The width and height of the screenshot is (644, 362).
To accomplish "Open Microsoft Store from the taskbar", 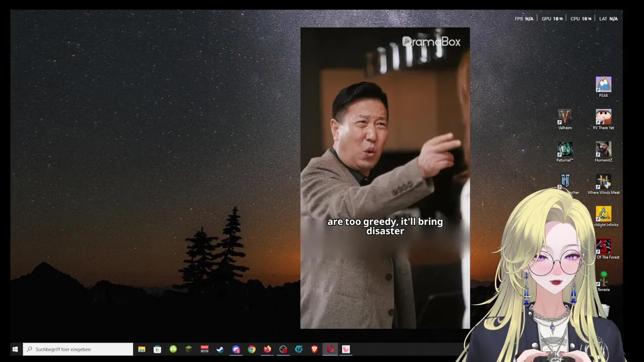I will pyautogui.click(x=157, y=349).
